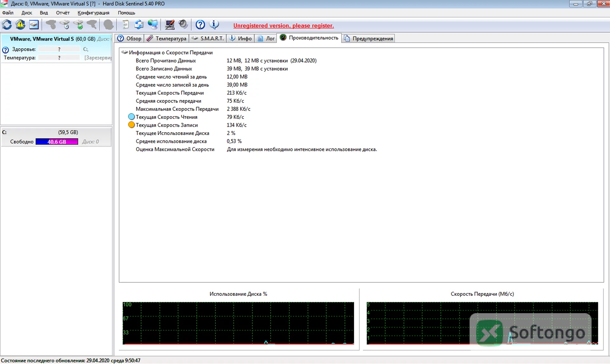Select the Всего Прочитано Данных row
Image resolution: width=610 pixels, height=364 pixels.
click(x=226, y=61)
